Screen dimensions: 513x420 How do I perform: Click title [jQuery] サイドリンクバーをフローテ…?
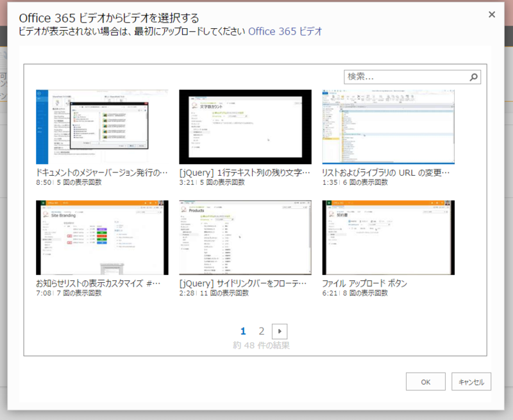coord(243,283)
